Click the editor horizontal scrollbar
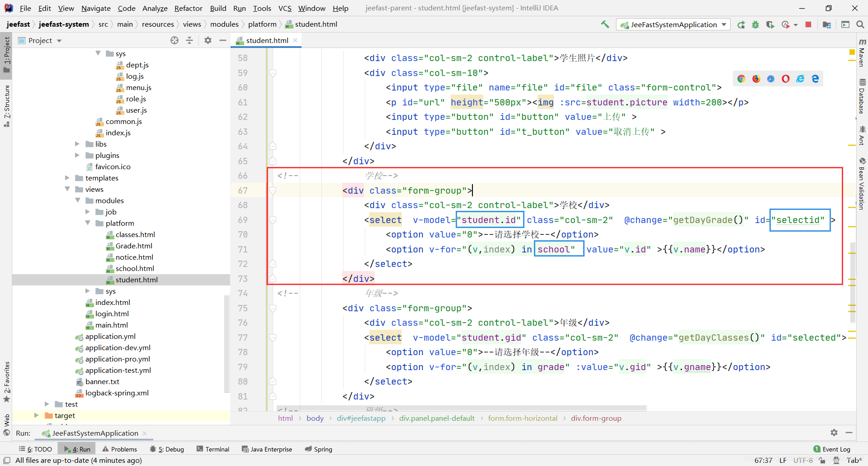The image size is (868, 466). pyautogui.click(x=461, y=408)
